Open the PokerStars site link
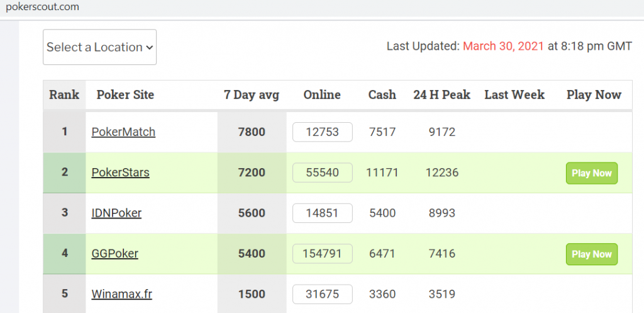 click(120, 173)
